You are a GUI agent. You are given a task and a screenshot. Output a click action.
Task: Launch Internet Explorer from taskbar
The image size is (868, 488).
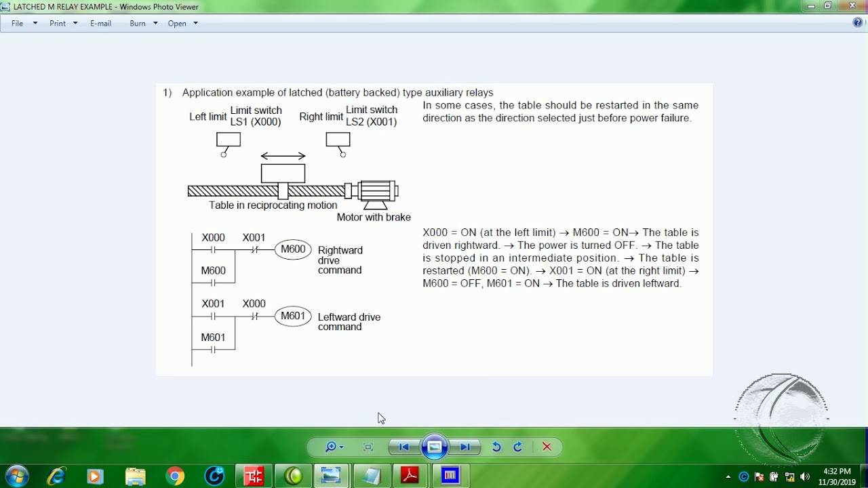tap(56, 476)
